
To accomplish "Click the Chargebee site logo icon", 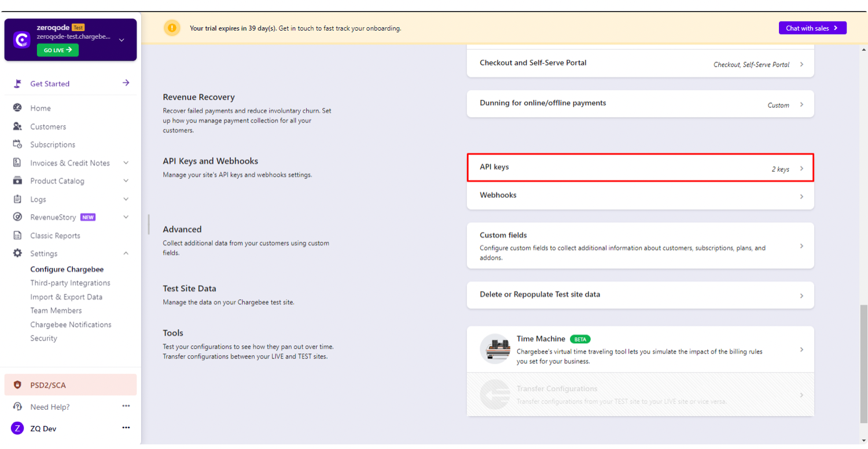I will click(22, 39).
